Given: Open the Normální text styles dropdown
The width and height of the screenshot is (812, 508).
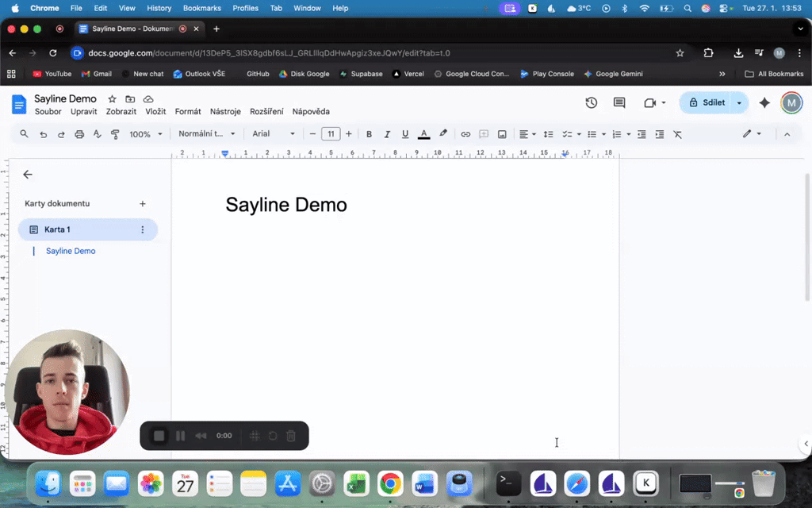Looking at the screenshot, I should coord(206,133).
